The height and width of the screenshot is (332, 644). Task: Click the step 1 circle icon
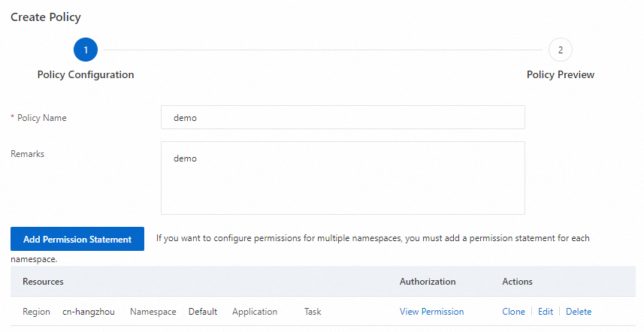coord(86,50)
